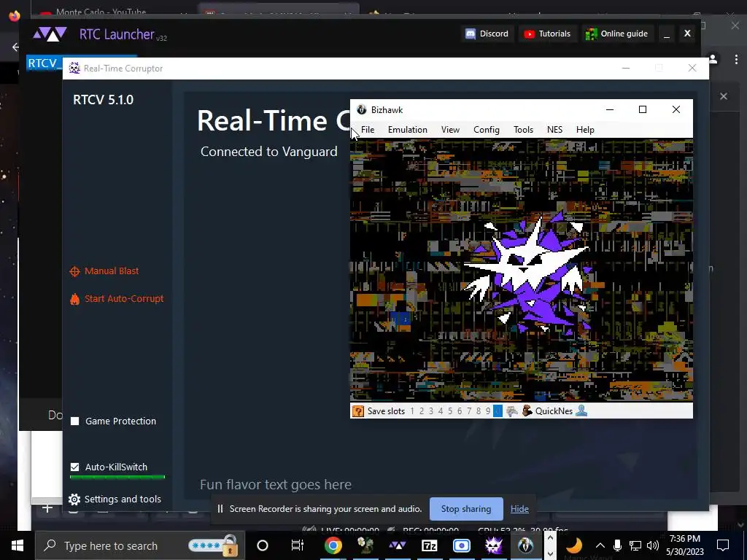Select save slot 9 in Bizhawk
747x560 pixels.
[x=488, y=411]
